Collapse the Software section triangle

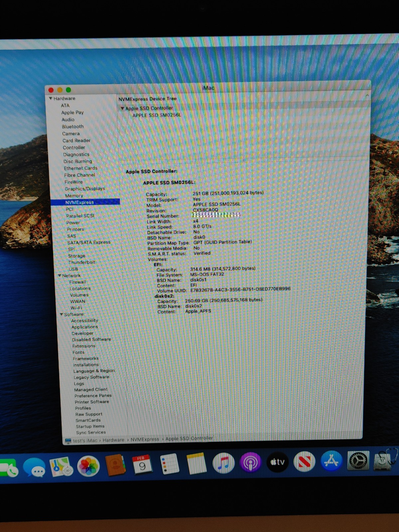point(62,314)
